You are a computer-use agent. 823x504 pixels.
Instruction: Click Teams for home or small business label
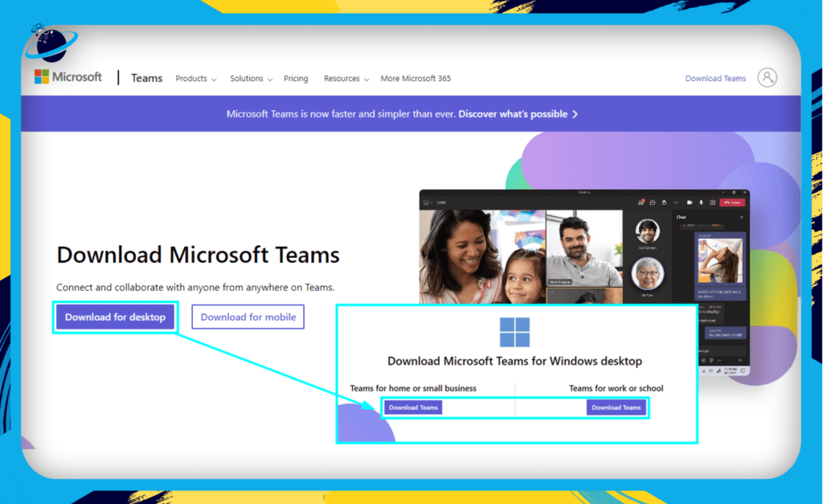coord(413,388)
